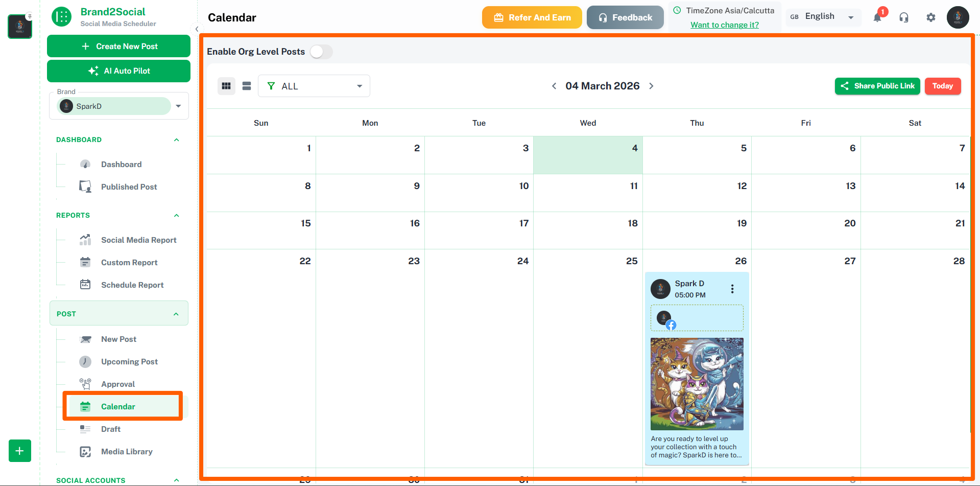This screenshot has height=486, width=980.
Task: Open the Want to change it? timezone link
Action: tap(724, 25)
